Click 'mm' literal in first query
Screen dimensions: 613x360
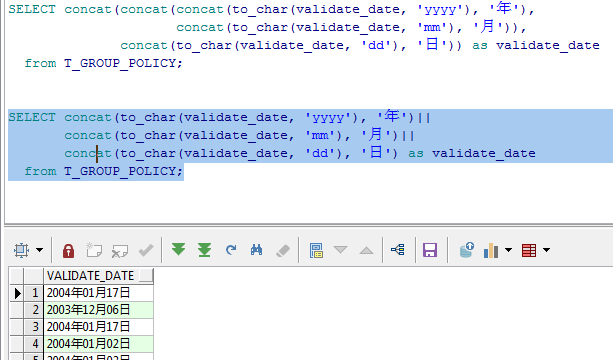click(432, 27)
